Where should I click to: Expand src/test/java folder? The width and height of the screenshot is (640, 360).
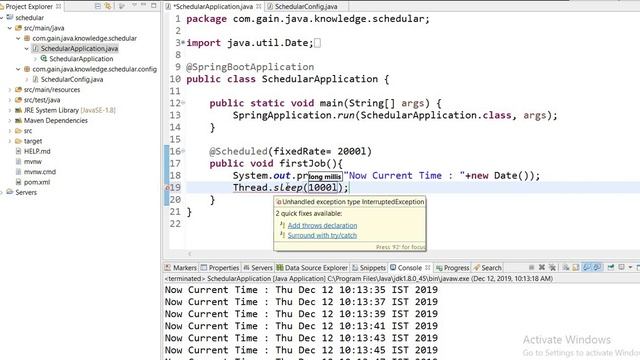pyautogui.click(x=10, y=100)
